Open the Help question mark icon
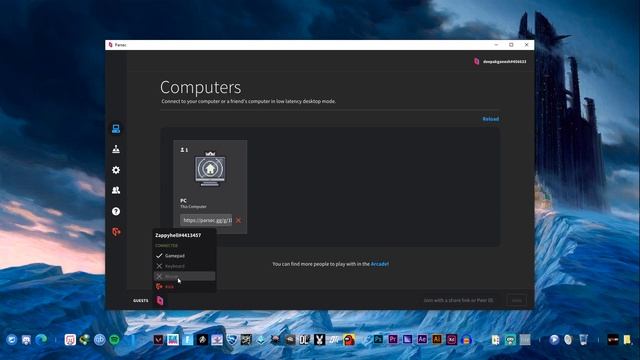Image resolution: width=640 pixels, height=360 pixels. tap(116, 211)
